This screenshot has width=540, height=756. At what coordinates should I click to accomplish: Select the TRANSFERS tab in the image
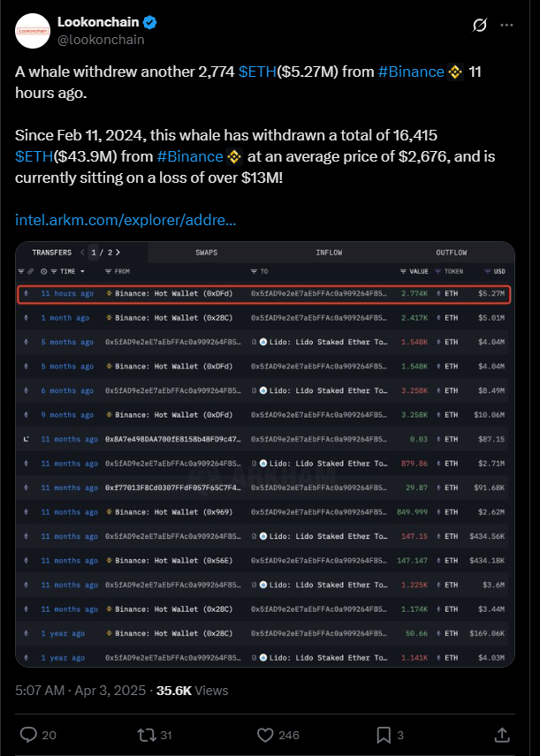(x=51, y=253)
